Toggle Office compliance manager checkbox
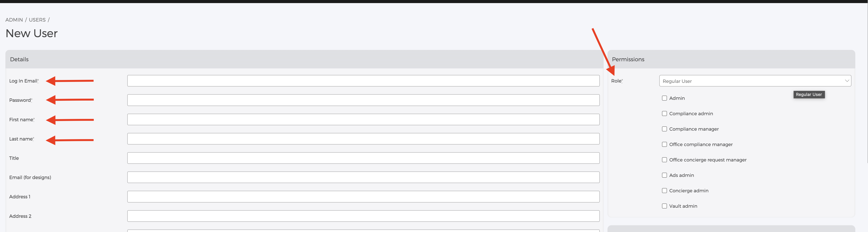 (x=664, y=144)
